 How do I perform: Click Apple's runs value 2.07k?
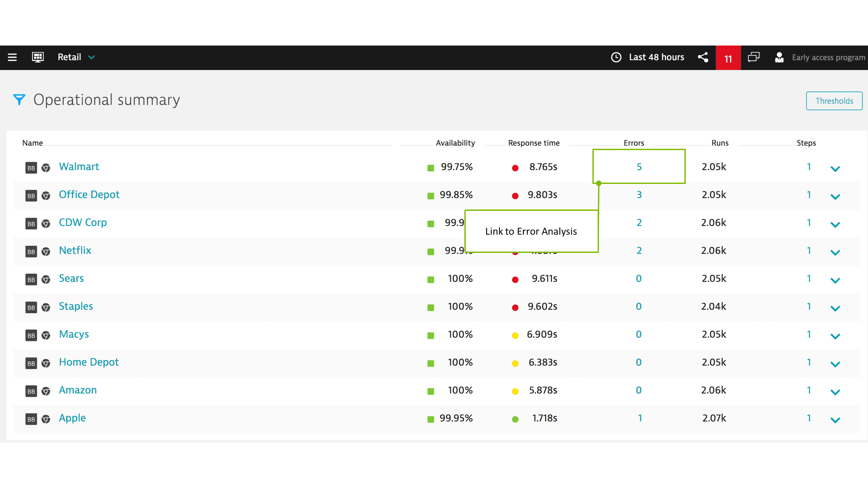pos(714,418)
